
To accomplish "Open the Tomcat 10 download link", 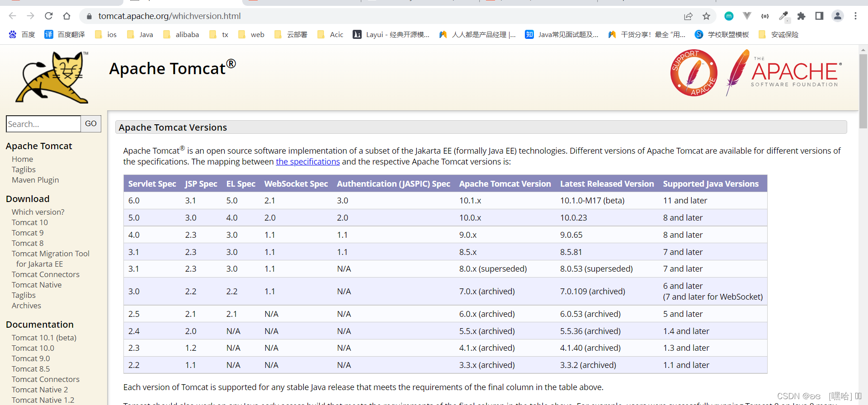I will [30, 222].
